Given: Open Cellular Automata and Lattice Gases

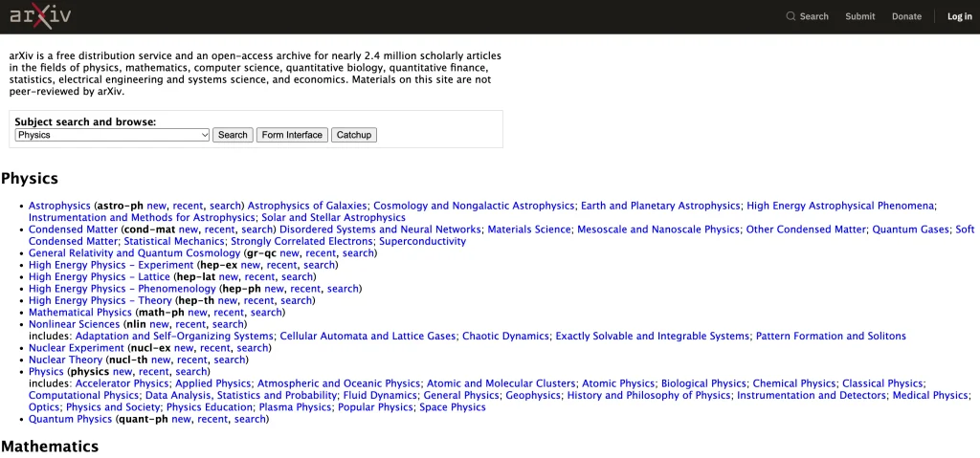Looking at the screenshot, I should 368,337.
